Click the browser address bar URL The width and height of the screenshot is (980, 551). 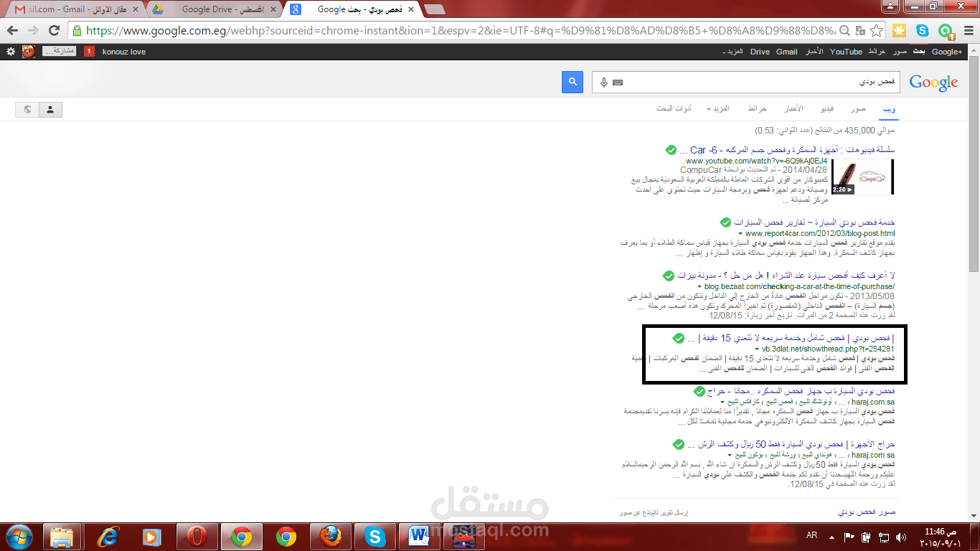[459, 30]
